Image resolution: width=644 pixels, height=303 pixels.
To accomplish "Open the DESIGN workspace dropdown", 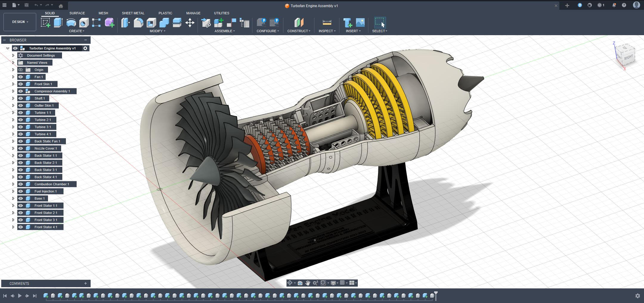I will click(20, 22).
